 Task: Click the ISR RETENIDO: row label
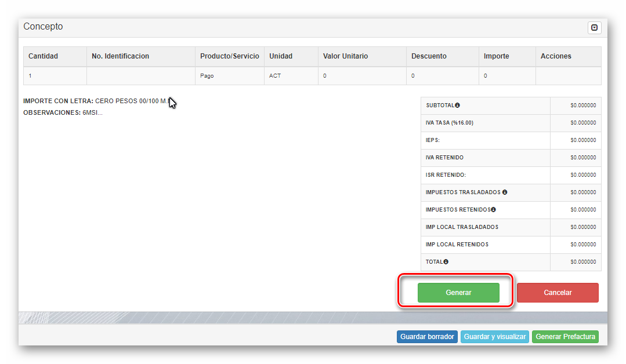pyautogui.click(x=446, y=175)
